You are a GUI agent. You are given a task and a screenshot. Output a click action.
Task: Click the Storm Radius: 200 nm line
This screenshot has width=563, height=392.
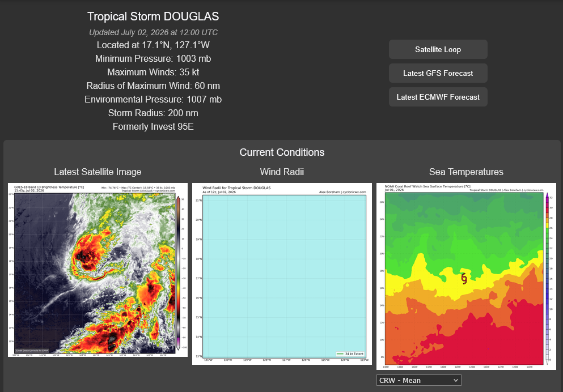click(x=153, y=113)
